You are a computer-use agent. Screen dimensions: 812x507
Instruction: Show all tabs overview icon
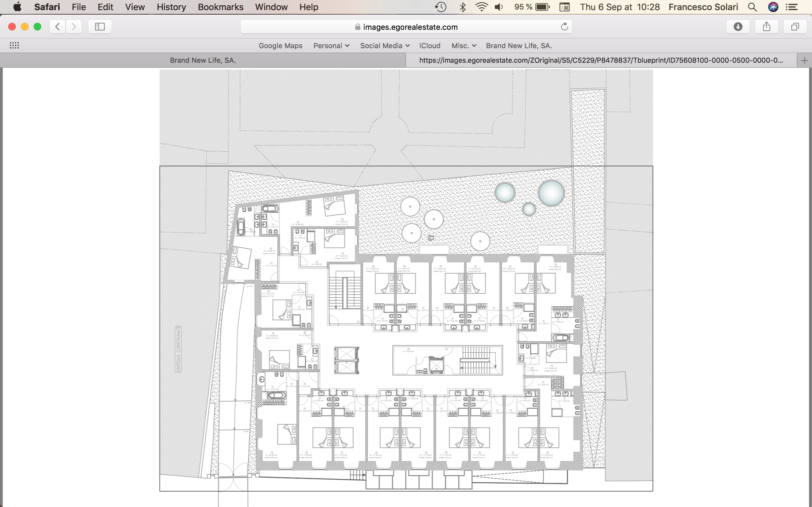pyautogui.click(x=795, y=27)
